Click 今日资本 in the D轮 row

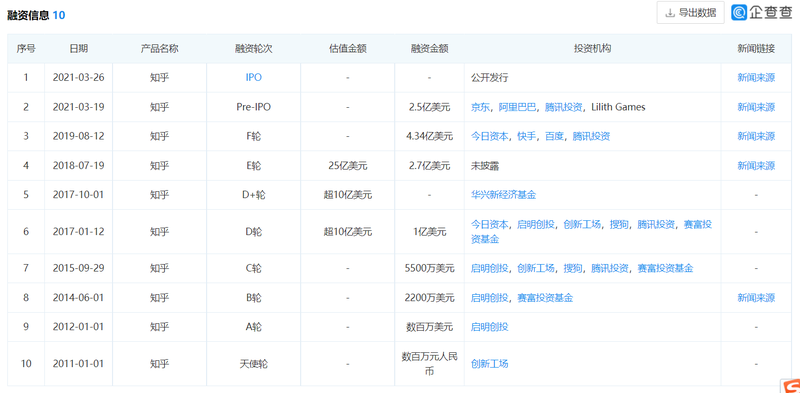click(x=490, y=224)
